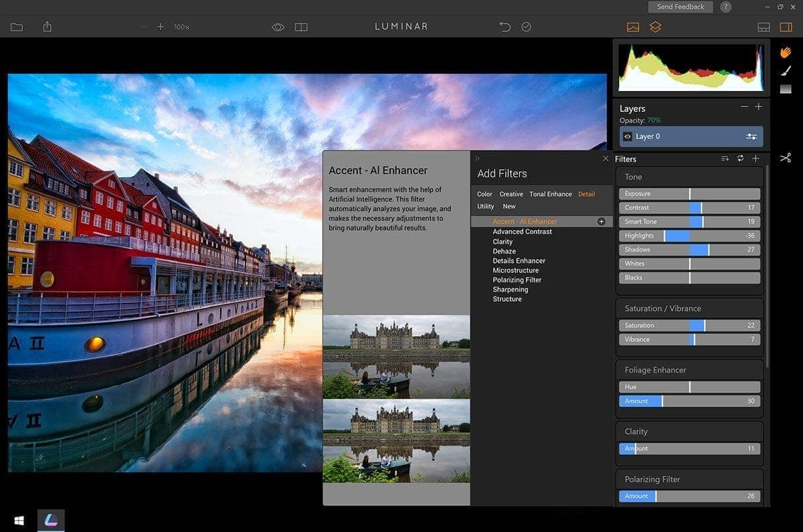Collapse the panel with the double chevron
This screenshot has height=532, width=803.
click(477, 159)
